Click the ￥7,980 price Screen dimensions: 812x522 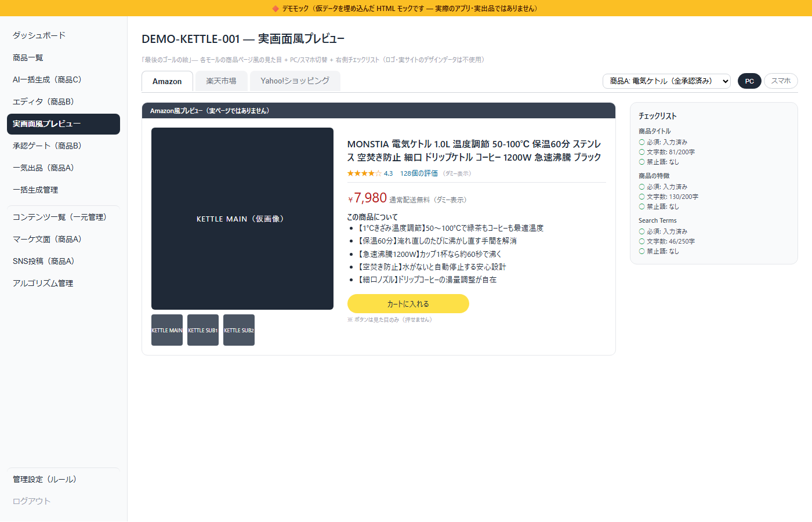[367, 198]
